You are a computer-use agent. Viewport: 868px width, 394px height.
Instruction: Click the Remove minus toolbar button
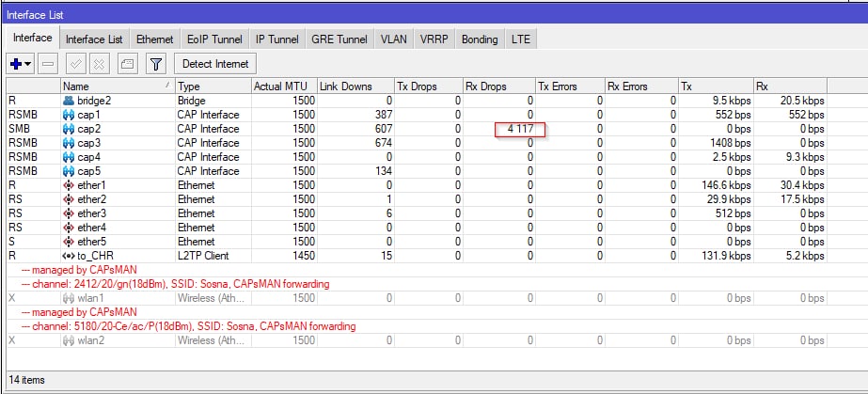[x=49, y=65]
